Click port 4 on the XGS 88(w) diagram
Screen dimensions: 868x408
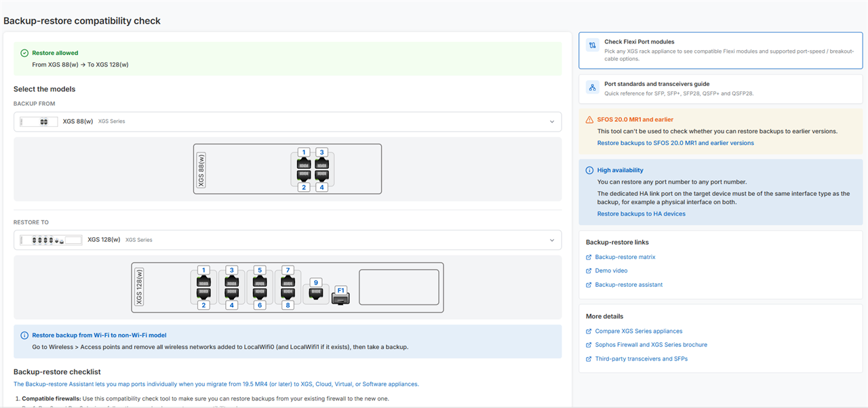pyautogui.click(x=322, y=180)
